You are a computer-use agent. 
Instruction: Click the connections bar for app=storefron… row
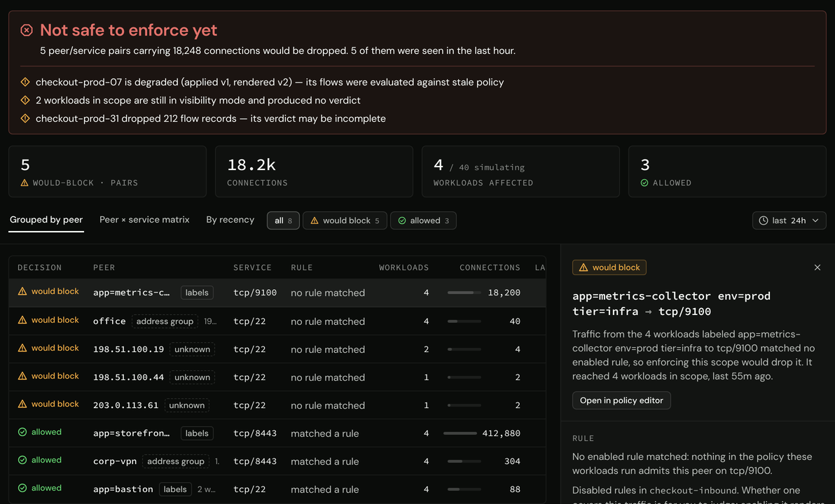click(460, 433)
